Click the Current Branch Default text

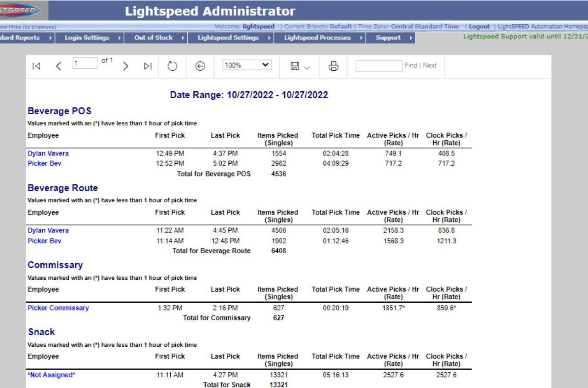click(x=318, y=27)
